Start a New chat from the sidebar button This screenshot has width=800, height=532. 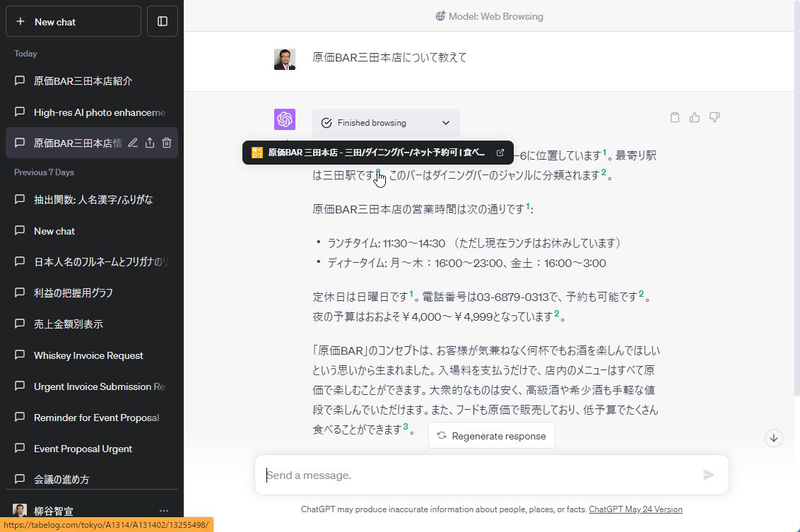click(73, 21)
